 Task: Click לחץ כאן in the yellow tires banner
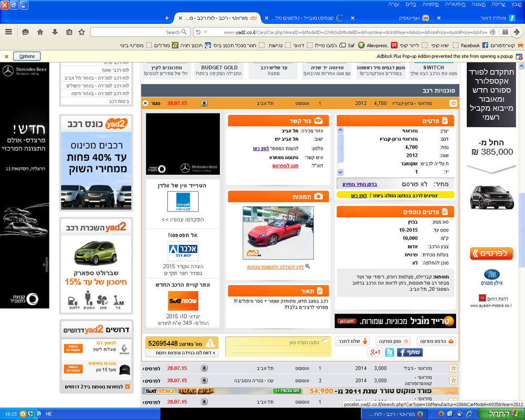[359, 196]
